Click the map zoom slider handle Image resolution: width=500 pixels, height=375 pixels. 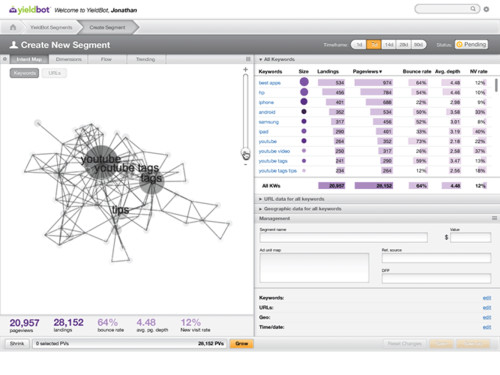[x=246, y=154]
